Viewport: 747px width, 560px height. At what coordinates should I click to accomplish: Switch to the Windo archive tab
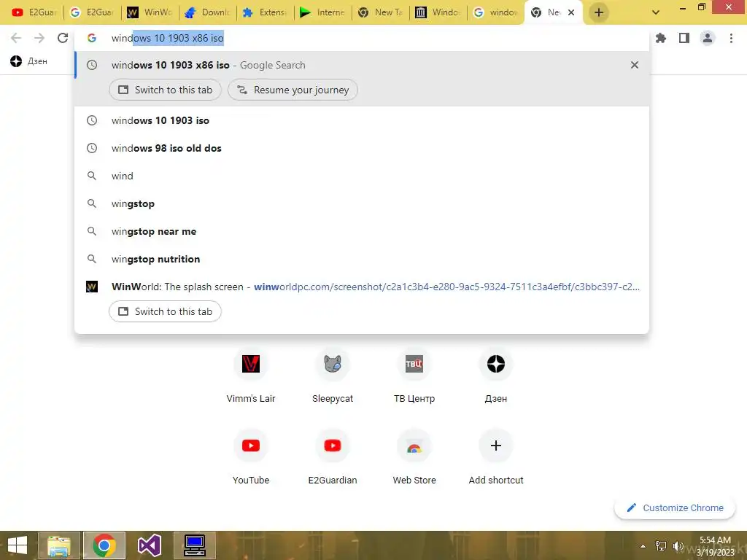point(438,12)
